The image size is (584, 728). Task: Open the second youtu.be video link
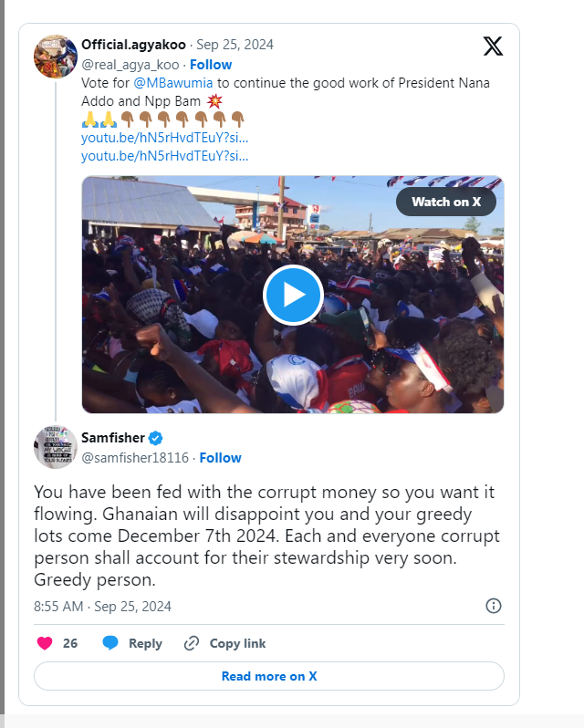pyautogui.click(x=164, y=156)
